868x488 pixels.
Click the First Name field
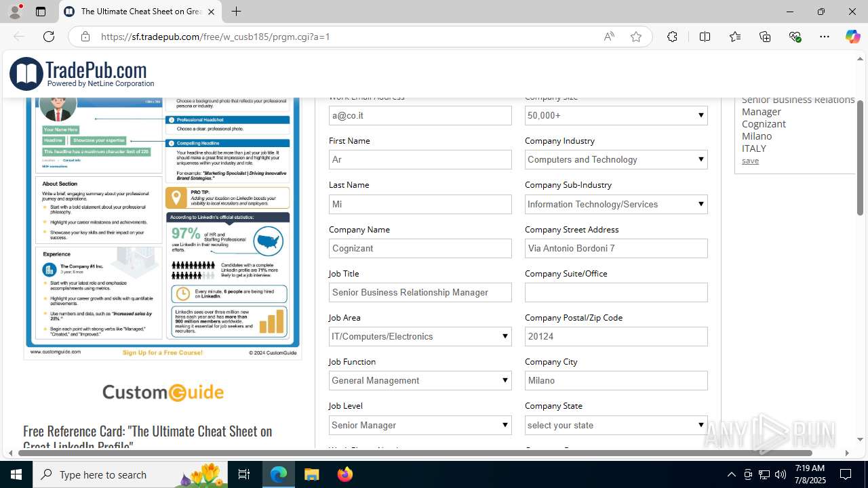(x=420, y=159)
